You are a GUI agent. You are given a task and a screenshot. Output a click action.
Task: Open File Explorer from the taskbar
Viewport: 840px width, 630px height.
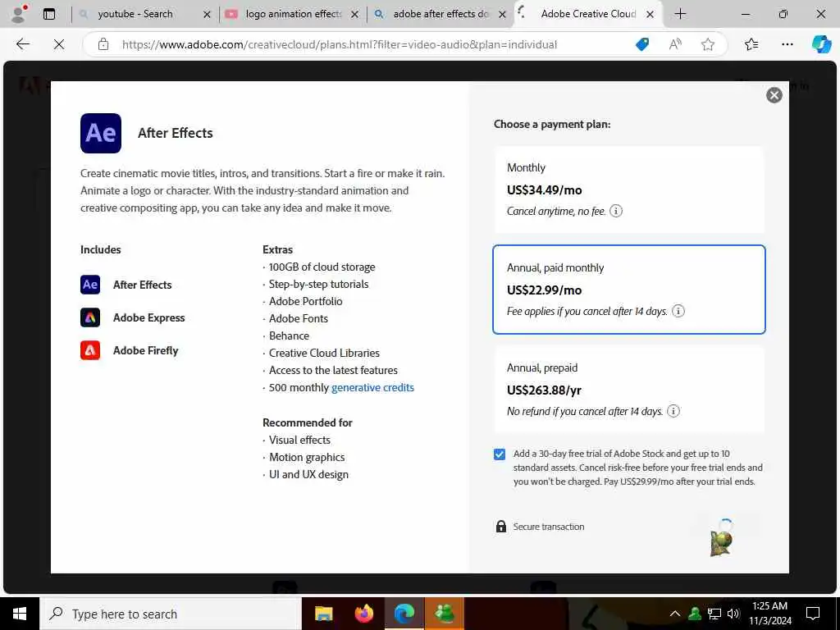coord(323,614)
